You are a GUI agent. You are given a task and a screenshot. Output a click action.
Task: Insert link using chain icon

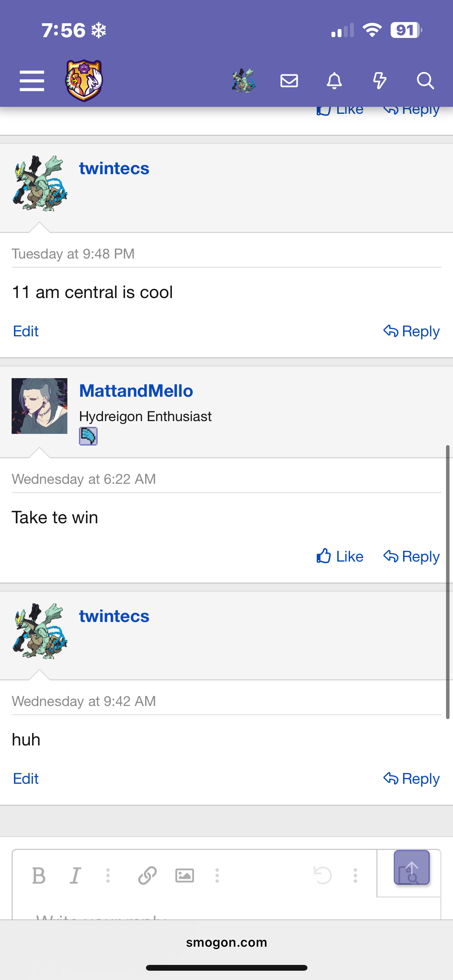pos(148,875)
